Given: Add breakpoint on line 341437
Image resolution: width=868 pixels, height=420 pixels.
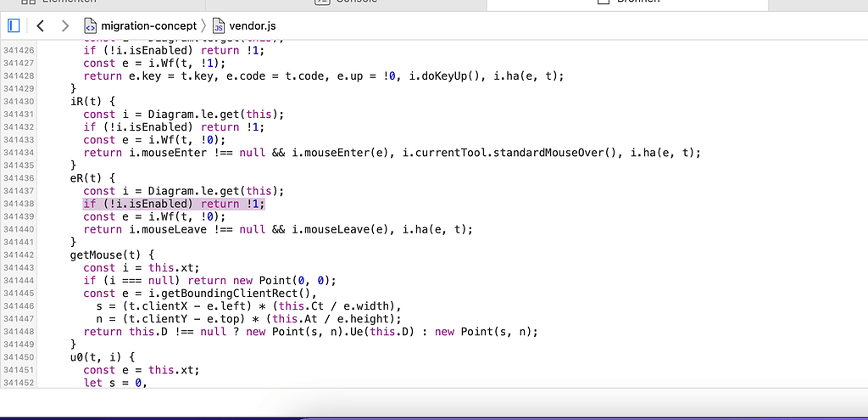Looking at the screenshot, I should coord(19,191).
